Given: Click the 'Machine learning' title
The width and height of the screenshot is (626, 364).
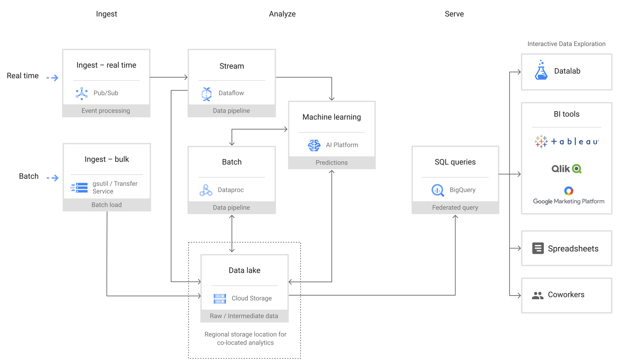Looking at the screenshot, I should [x=332, y=117].
